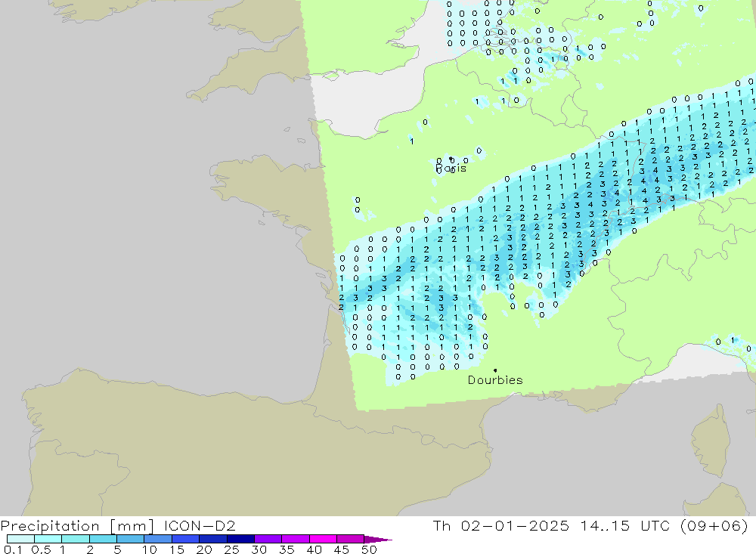Click the Dourbies location dot marker
Viewport: 756px width, 554px height.
click(495, 370)
